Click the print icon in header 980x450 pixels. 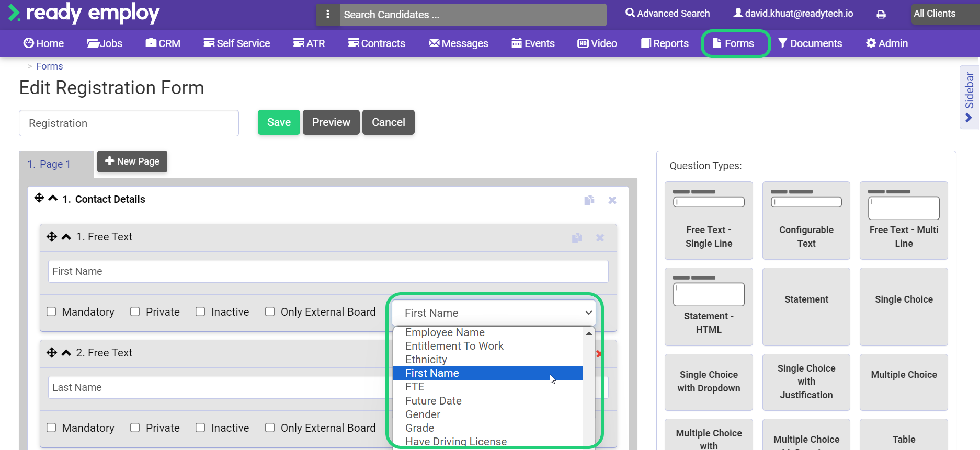(881, 15)
